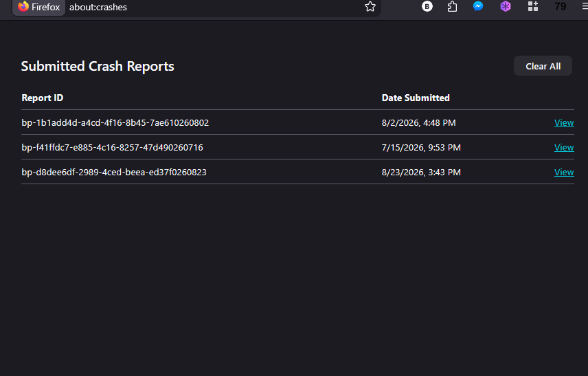The width and height of the screenshot is (588, 376).
Task: Click the purple hexagon extension icon
Action: point(506,6)
